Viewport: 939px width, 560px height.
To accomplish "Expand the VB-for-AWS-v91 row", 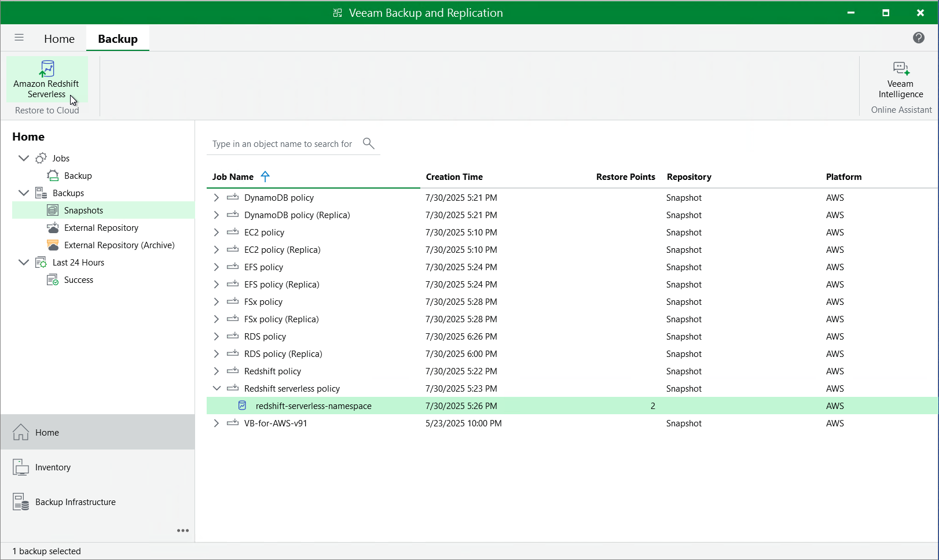I will [x=217, y=423].
